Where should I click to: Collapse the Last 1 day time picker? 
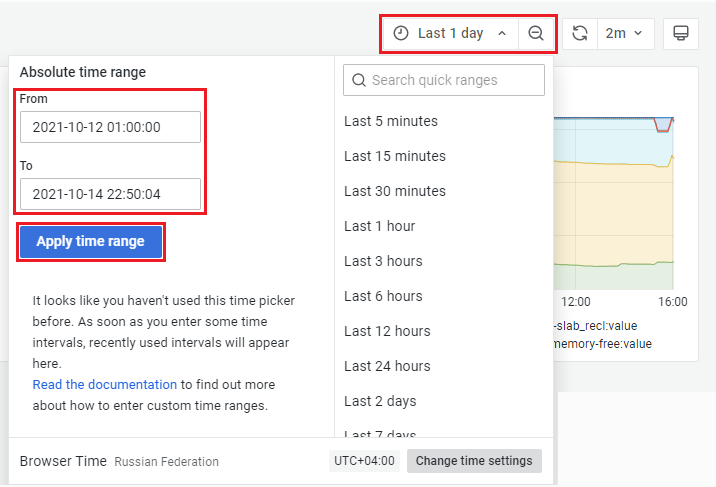tap(451, 33)
